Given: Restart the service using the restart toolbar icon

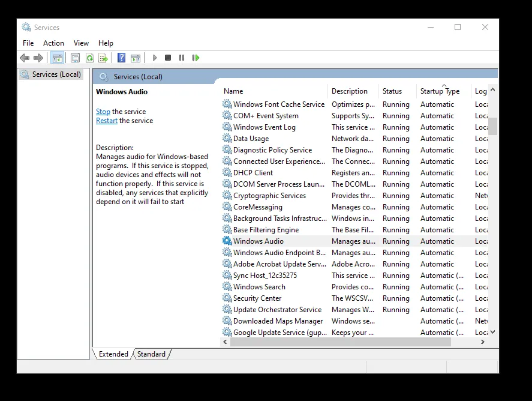Looking at the screenshot, I should (x=195, y=58).
